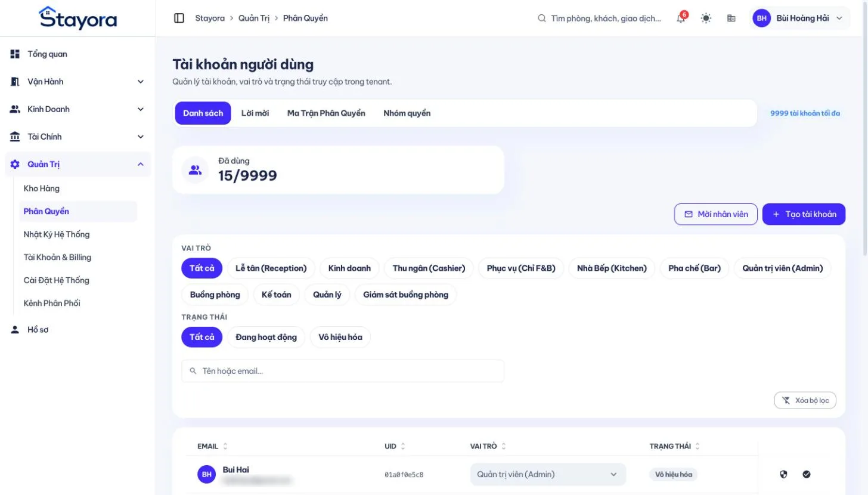Click the BH avatar in the top bar
The image size is (868, 495).
[x=762, y=18]
